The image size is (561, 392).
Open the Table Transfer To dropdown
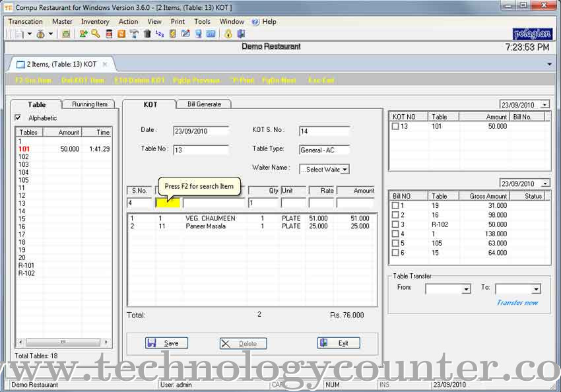[x=536, y=288]
